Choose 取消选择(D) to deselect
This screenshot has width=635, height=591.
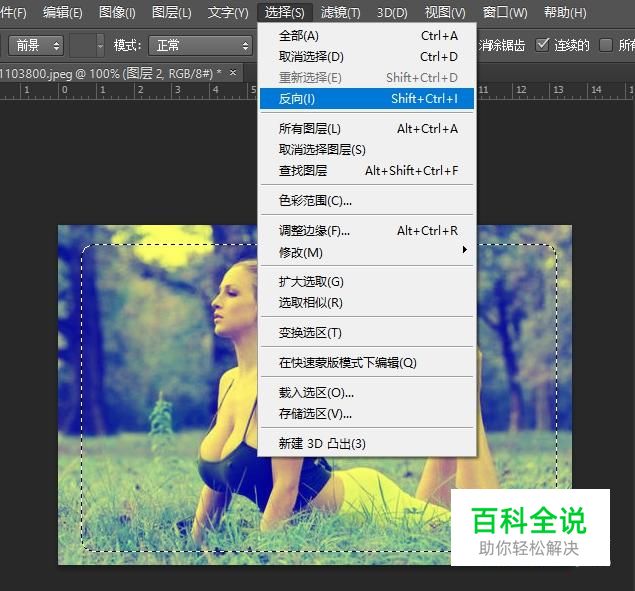pyautogui.click(x=367, y=57)
